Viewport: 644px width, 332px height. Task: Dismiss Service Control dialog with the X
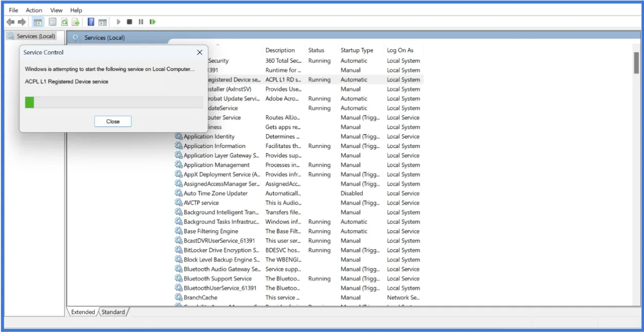200,52
